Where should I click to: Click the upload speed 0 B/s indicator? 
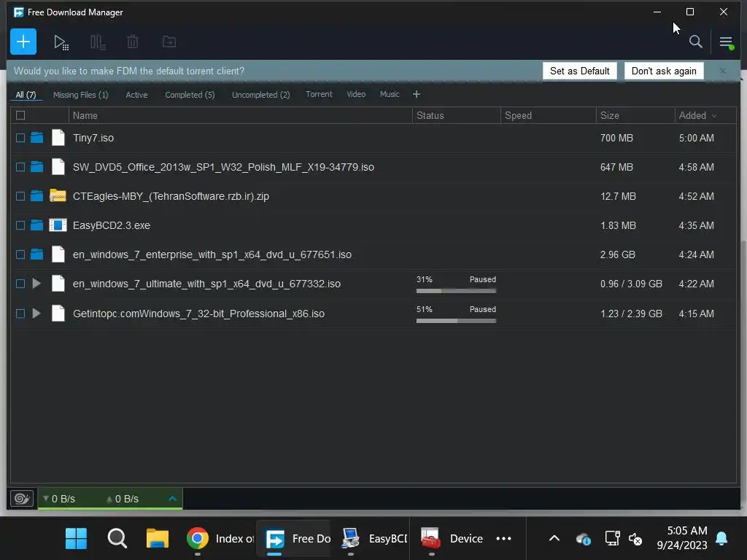click(123, 499)
